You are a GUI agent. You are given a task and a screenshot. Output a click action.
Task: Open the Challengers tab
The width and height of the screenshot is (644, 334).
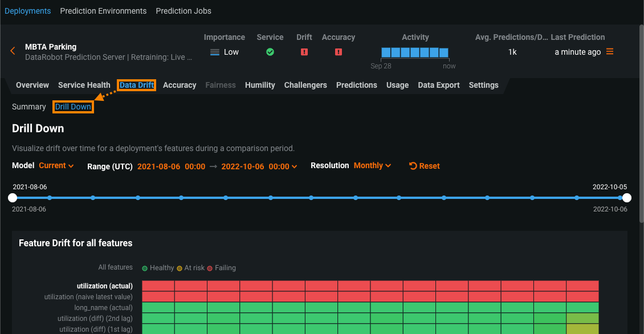point(305,85)
